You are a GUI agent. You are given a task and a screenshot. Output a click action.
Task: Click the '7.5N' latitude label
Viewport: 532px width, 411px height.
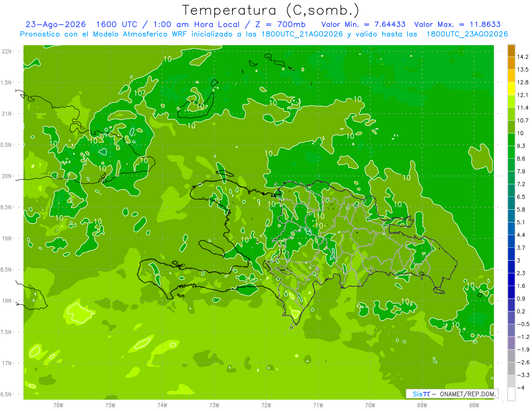[7, 332]
